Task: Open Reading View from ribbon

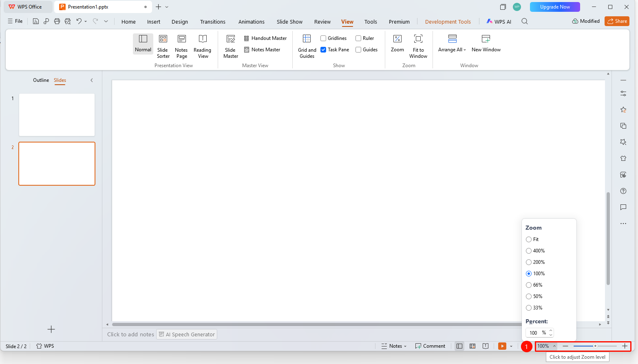Action: tap(203, 46)
